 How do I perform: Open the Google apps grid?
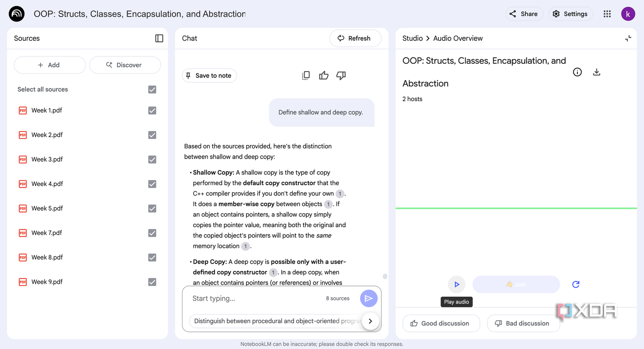[607, 14]
